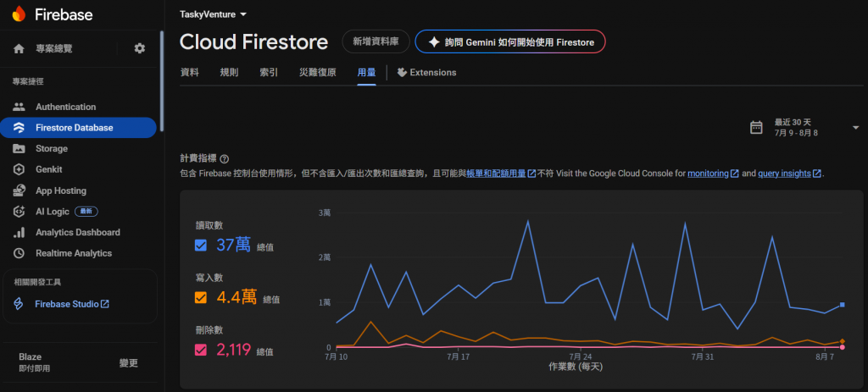Open the monitoring link
The width and height of the screenshot is (868, 392).
pyautogui.click(x=708, y=174)
